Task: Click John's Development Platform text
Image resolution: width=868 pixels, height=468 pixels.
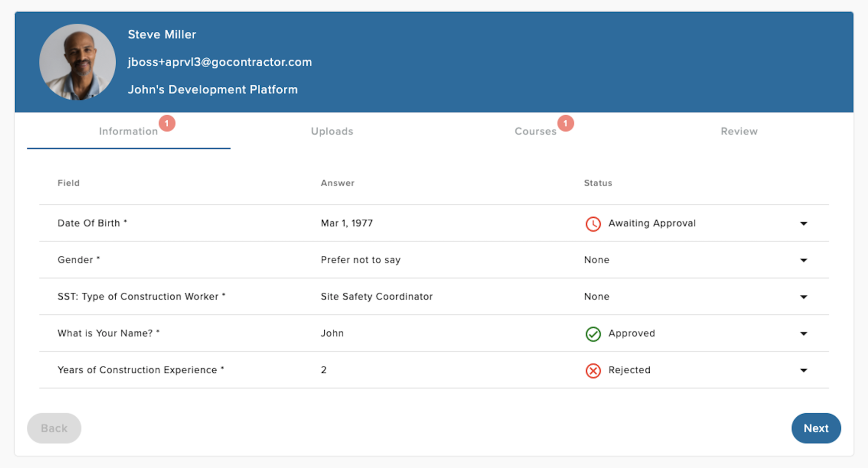Action: click(x=213, y=89)
